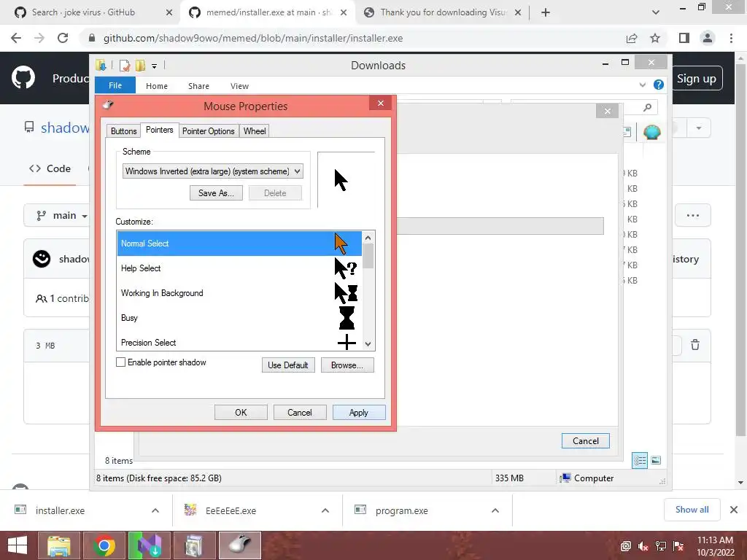
Task: Open the Wheel tab
Action: pyautogui.click(x=255, y=131)
